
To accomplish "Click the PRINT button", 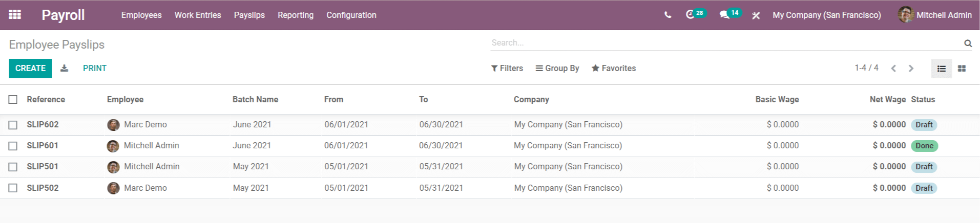I will point(95,68).
